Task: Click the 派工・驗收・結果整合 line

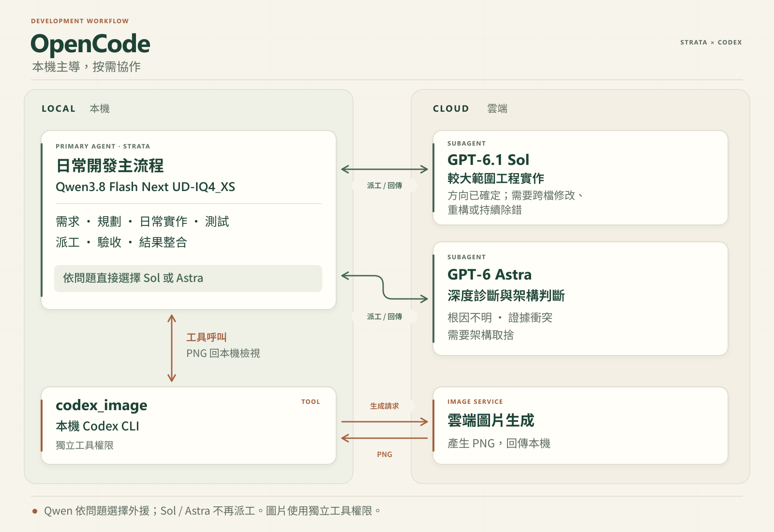Action: pos(121,242)
